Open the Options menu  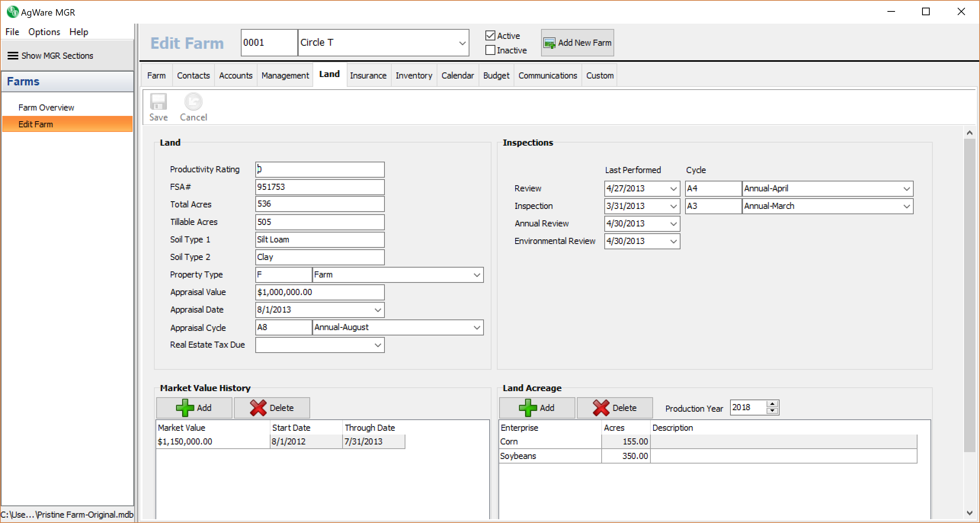(x=44, y=32)
